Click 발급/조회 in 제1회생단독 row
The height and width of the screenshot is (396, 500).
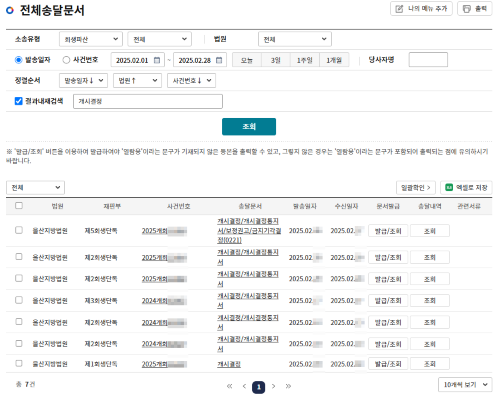click(x=388, y=364)
